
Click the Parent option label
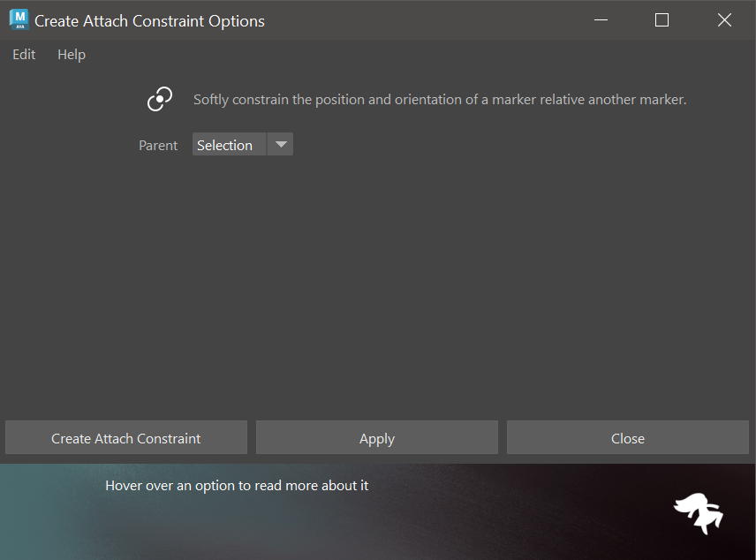[x=158, y=146]
